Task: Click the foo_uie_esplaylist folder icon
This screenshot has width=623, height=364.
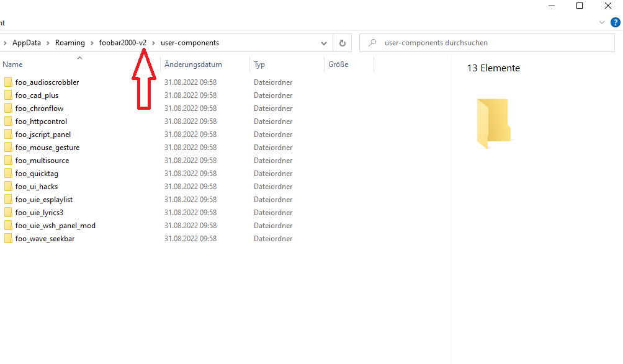Action: click(8, 200)
